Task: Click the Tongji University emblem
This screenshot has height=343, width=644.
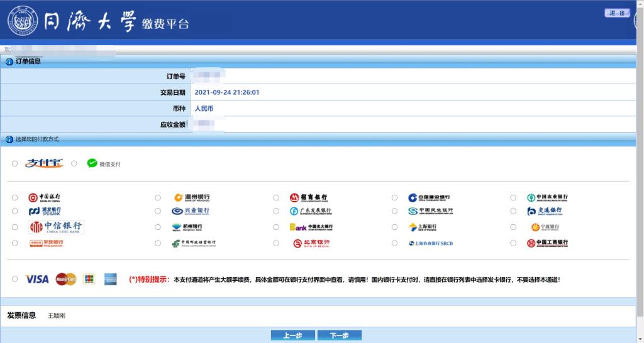Action: pyautogui.click(x=23, y=21)
